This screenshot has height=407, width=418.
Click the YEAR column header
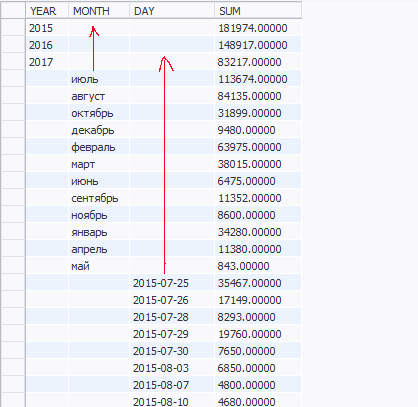47,11
